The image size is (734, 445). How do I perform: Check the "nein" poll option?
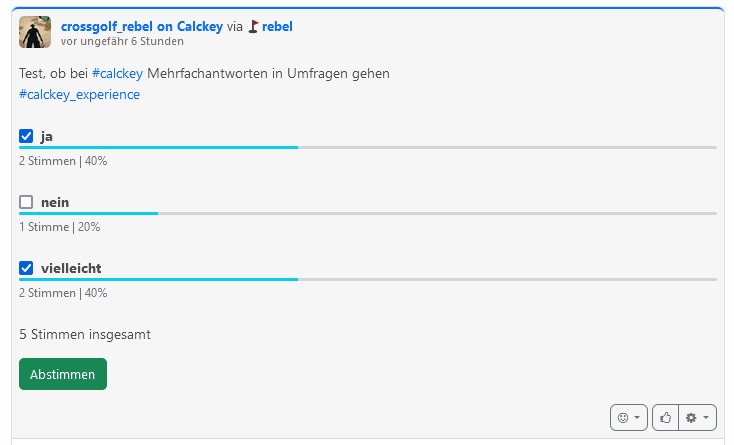click(x=27, y=202)
